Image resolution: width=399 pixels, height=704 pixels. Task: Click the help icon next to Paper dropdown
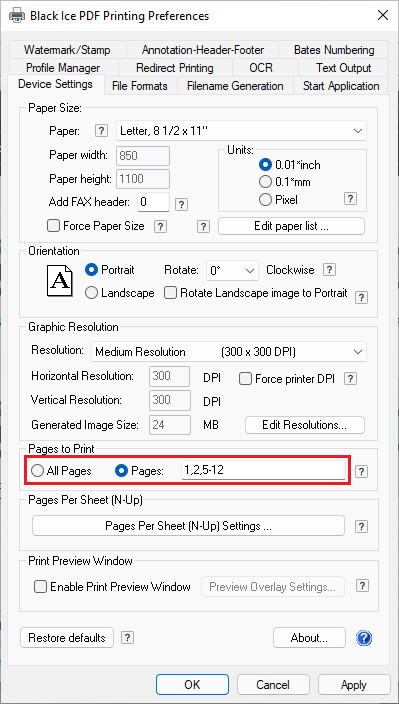102,131
